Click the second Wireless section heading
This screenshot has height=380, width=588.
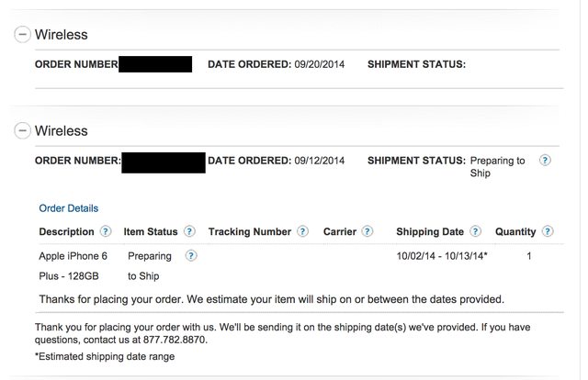[61, 131]
